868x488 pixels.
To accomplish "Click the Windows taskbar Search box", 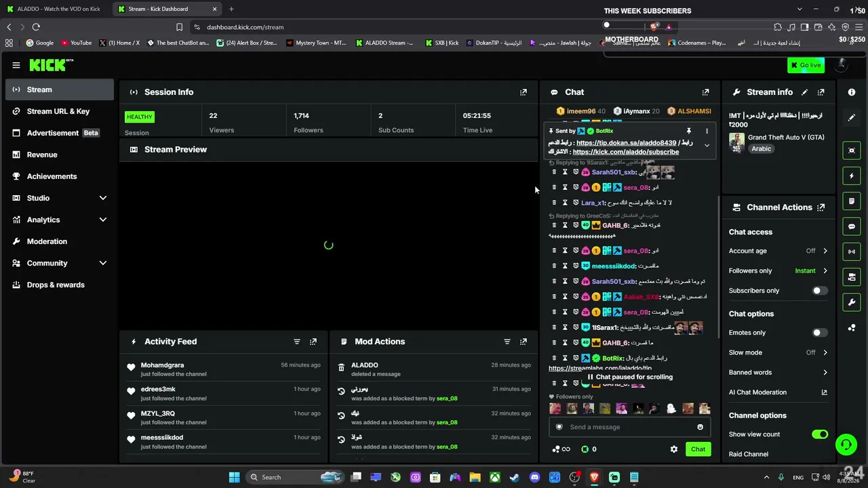I will point(295,477).
